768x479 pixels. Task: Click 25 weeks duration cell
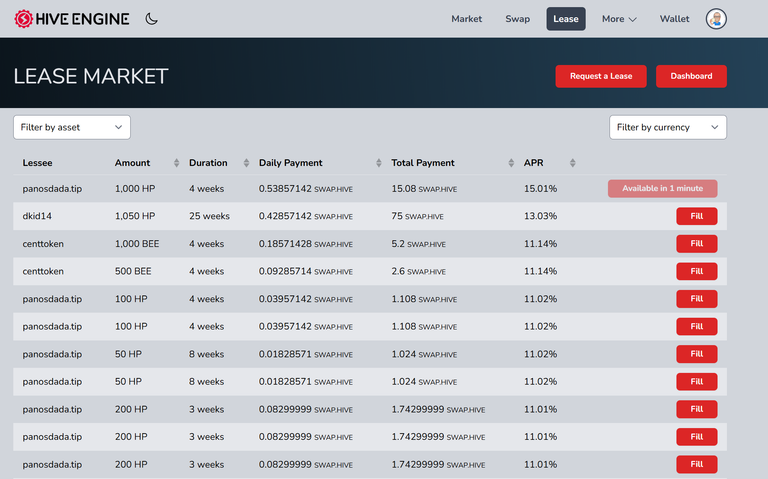pyautogui.click(x=209, y=216)
